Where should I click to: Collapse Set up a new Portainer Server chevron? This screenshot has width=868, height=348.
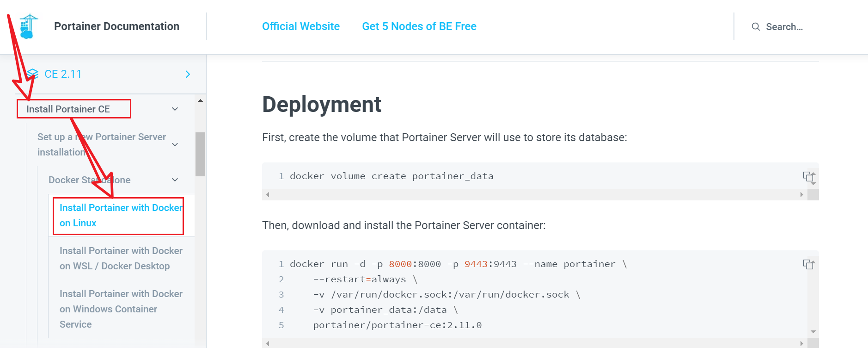[x=175, y=144]
